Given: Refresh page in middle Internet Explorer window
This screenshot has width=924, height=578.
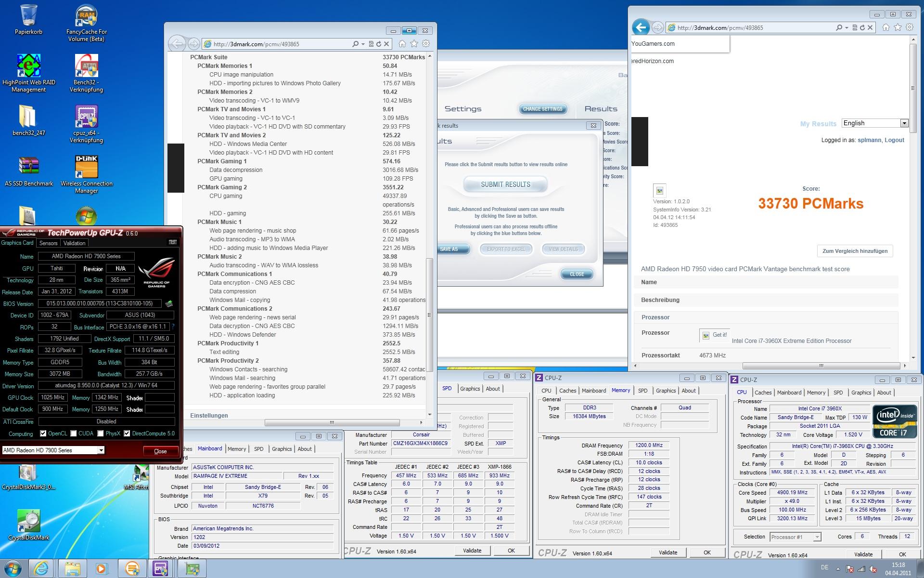Looking at the screenshot, I should coord(378,44).
